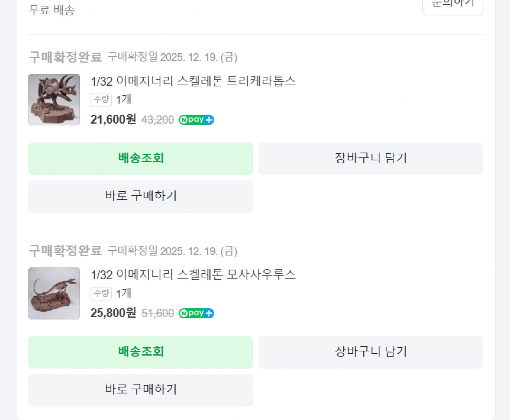Click 구매확정완료 status above the Mosasaurus item
Image resolution: width=510 pixels, height=420 pixels.
click(x=65, y=251)
